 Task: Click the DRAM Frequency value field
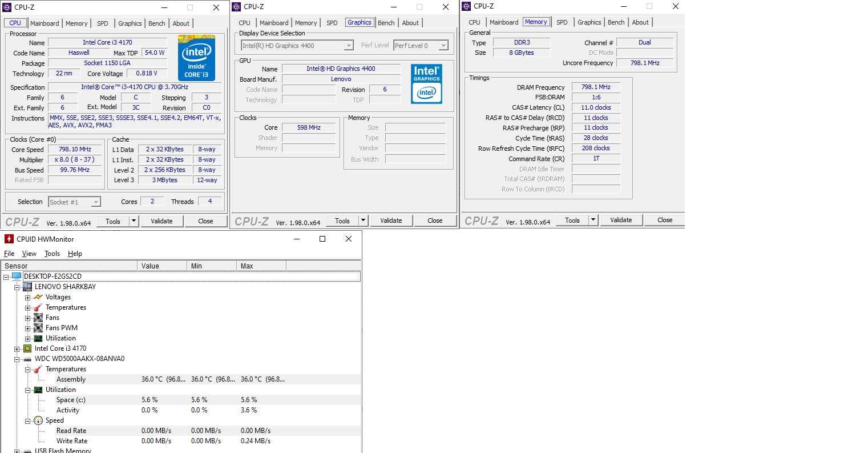point(596,87)
